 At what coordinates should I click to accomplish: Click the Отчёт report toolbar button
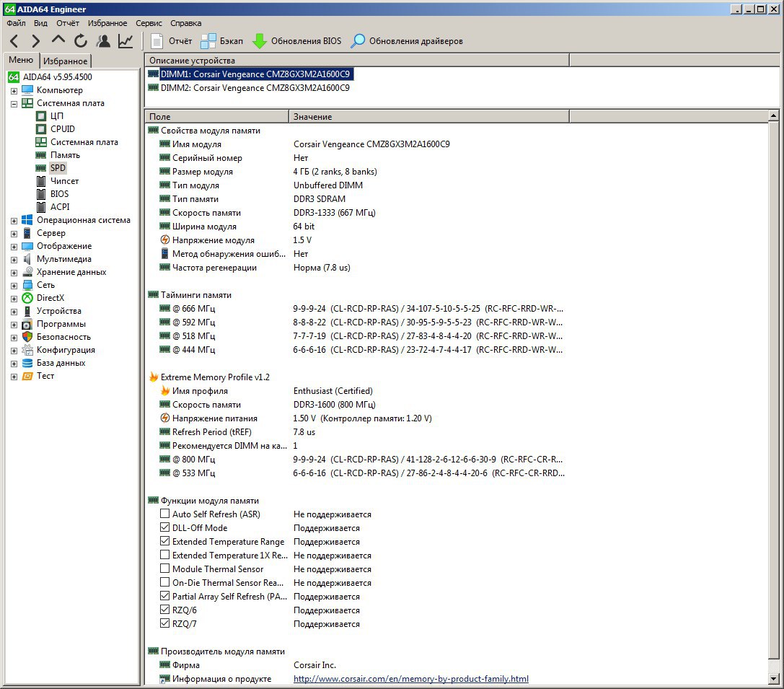click(172, 41)
